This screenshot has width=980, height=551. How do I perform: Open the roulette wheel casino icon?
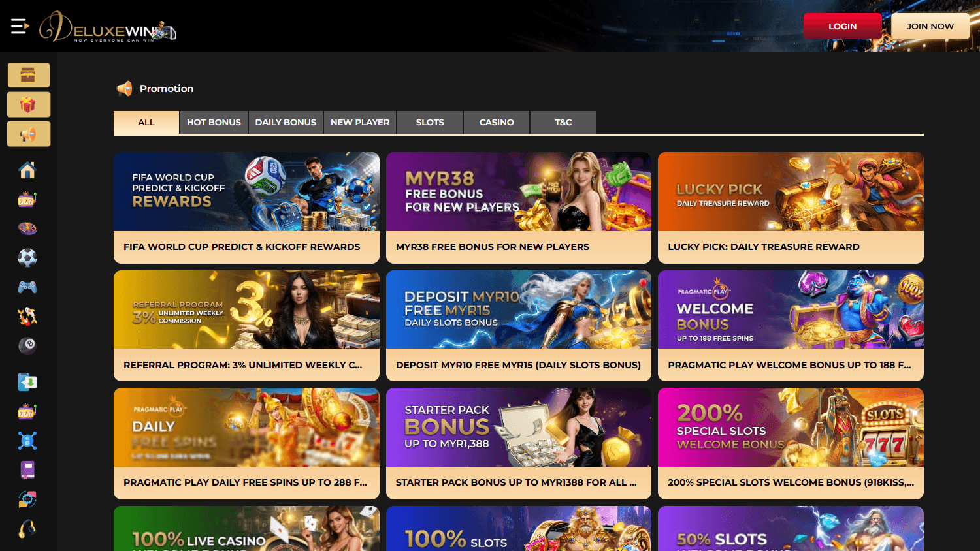point(27,228)
